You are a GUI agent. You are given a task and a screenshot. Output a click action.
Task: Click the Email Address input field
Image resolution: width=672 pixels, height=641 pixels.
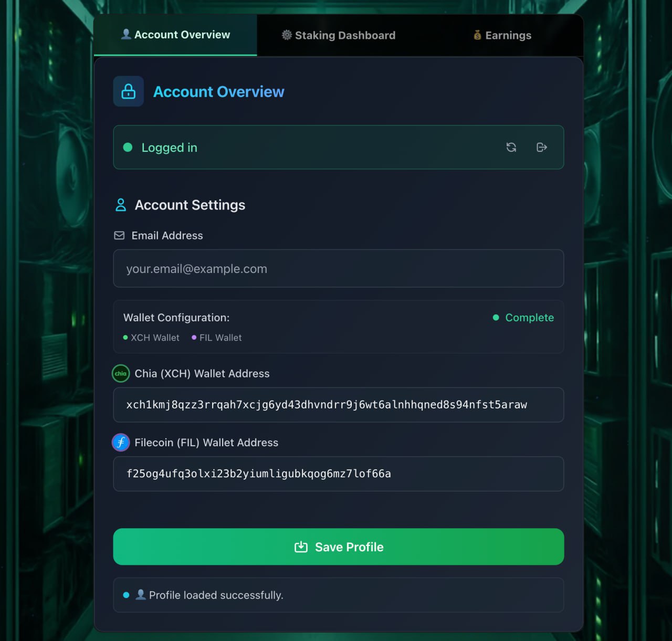tap(339, 269)
